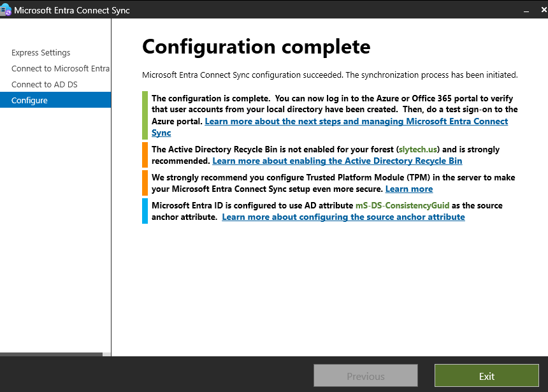Exit the configuration wizard
Image resolution: width=548 pixels, height=392 pixels.
point(486,375)
